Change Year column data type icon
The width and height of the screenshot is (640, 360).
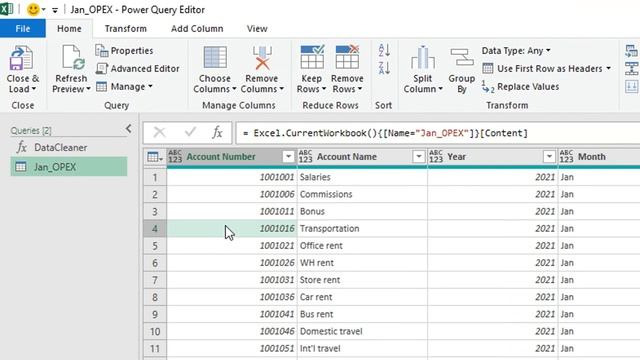click(x=436, y=156)
